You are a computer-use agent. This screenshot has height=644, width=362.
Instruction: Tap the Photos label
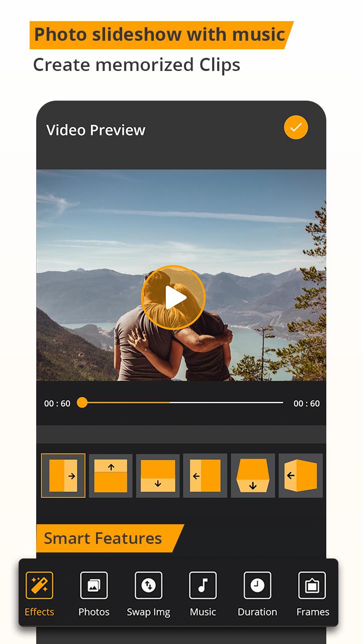pos(94,612)
